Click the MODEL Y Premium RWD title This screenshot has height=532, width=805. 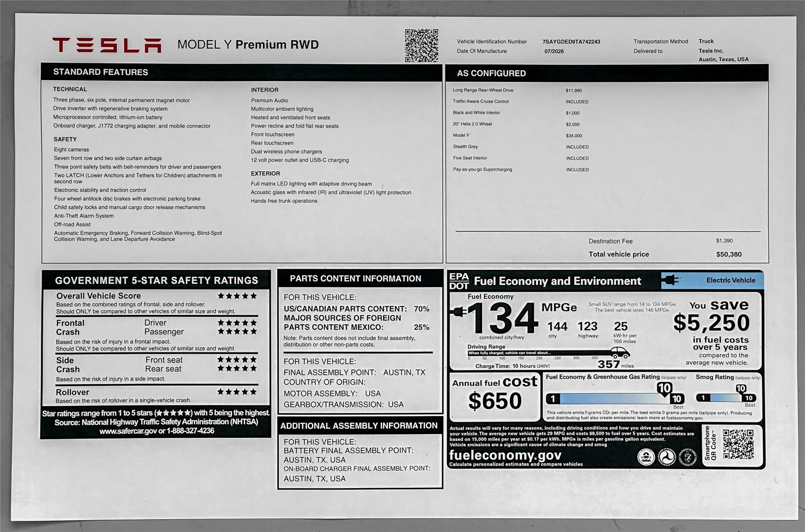coord(248,44)
